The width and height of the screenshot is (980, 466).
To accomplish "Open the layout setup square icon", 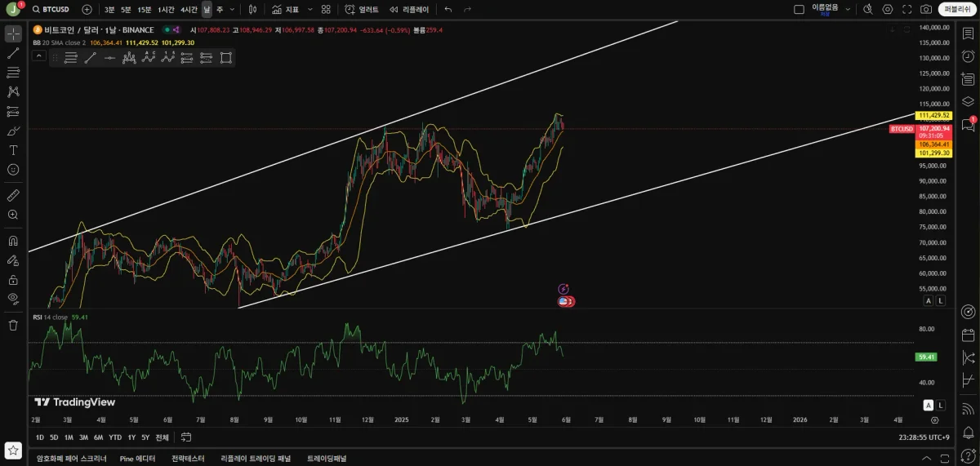I will click(799, 9).
